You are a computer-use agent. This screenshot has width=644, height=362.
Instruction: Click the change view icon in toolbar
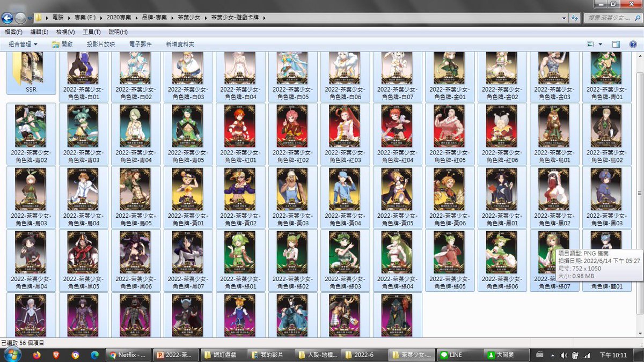point(590,44)
